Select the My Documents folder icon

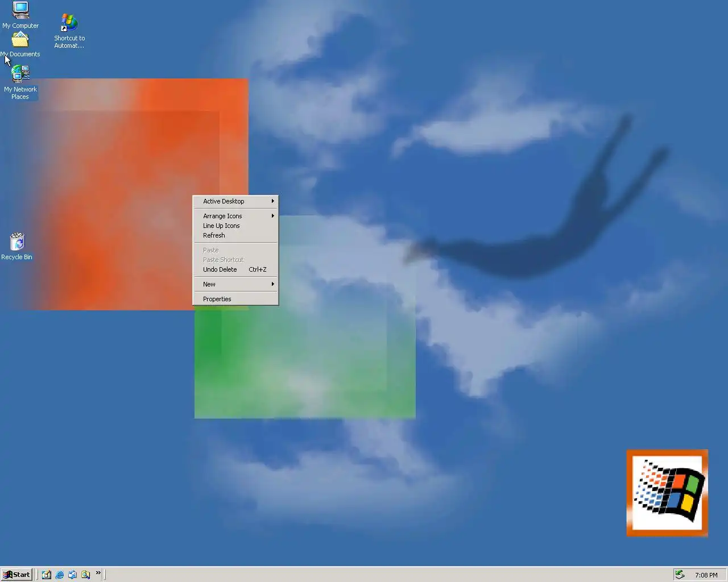pos(20,44)
